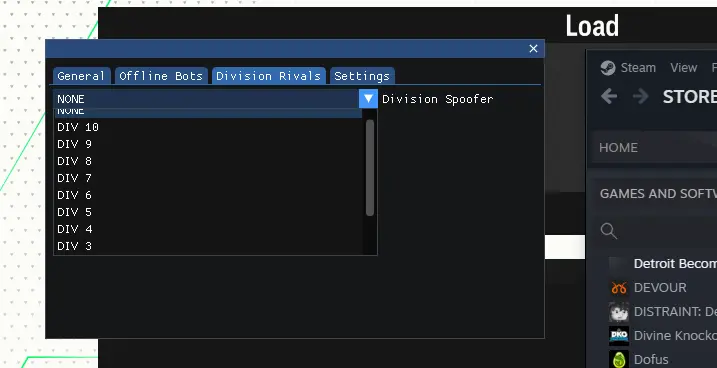Go to HOME in Steam library
The width and height of the screenshot is (717, 368).
618,148
